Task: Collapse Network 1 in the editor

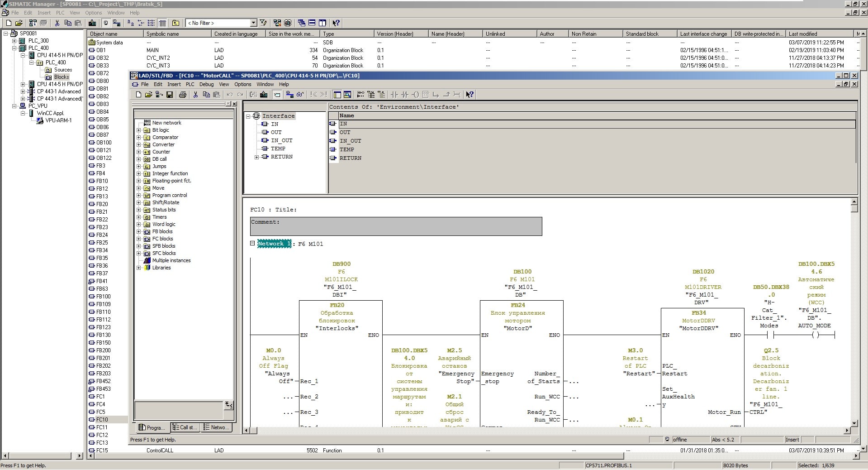Action: pos(252,243)
